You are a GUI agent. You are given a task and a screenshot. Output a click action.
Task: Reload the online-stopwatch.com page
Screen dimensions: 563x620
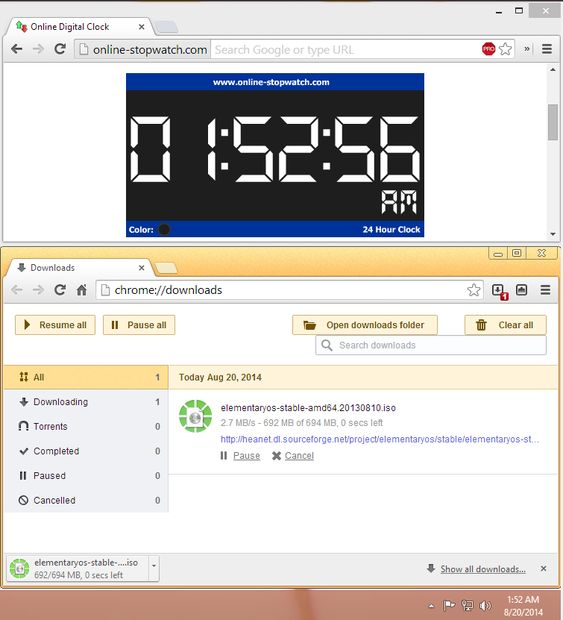[60, 49]
